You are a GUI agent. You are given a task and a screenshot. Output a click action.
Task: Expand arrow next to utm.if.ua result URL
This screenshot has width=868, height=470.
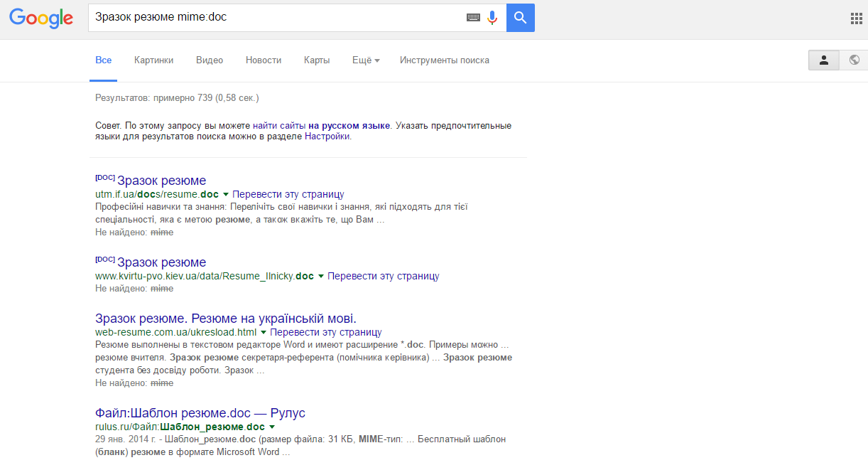click(x=226, y=194)
